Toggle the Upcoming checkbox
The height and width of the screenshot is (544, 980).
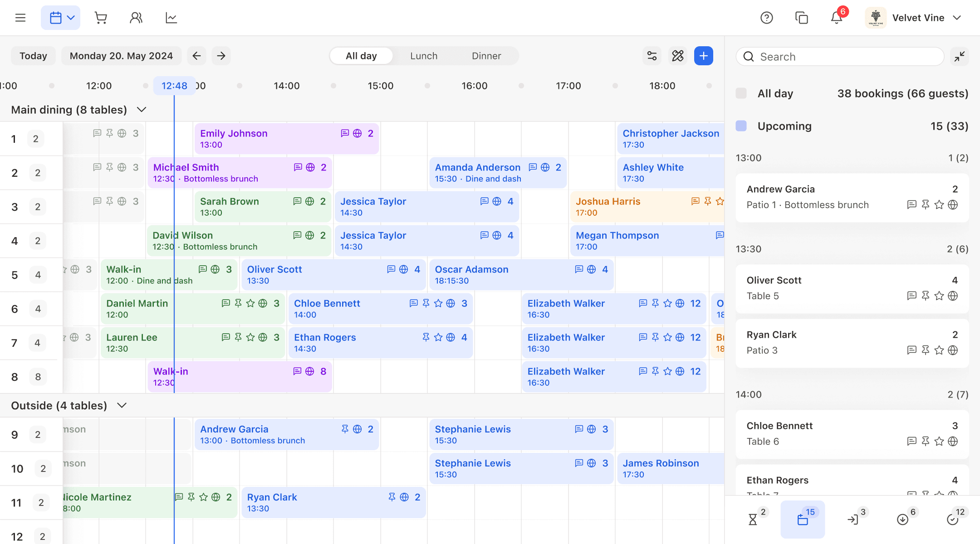coord(741,126)
